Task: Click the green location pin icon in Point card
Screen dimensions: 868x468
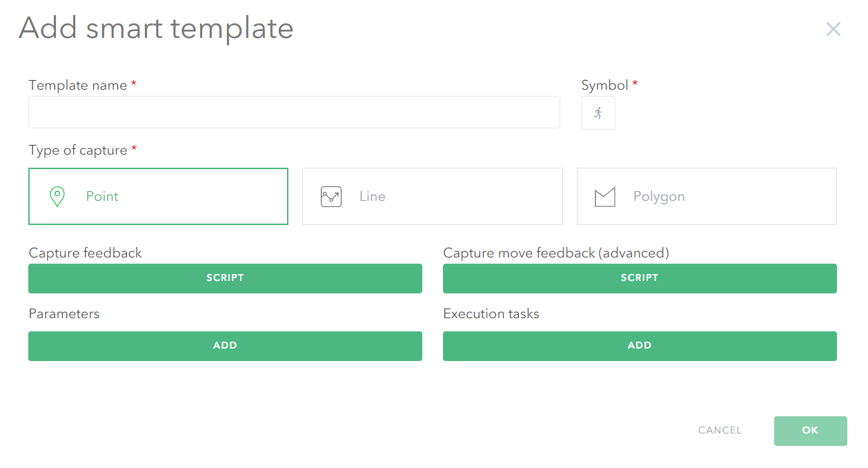Action: (x=58, y=196)
